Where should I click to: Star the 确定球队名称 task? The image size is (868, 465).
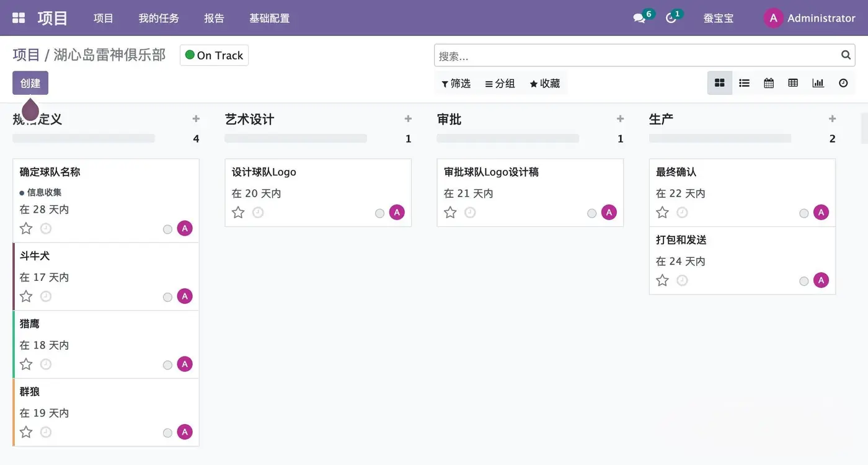25,228
